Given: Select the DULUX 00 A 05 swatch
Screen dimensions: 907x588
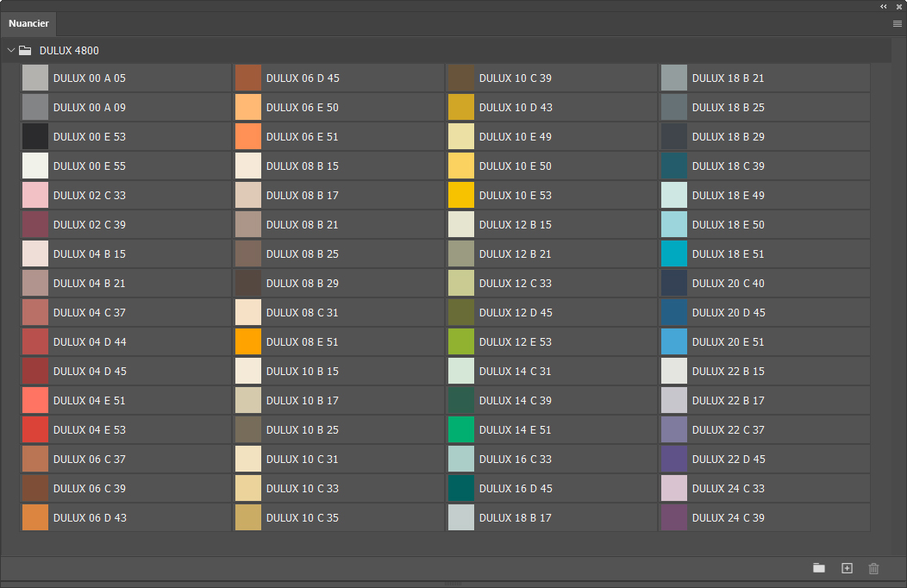Looking at the screenshot, I should [35, 78].
